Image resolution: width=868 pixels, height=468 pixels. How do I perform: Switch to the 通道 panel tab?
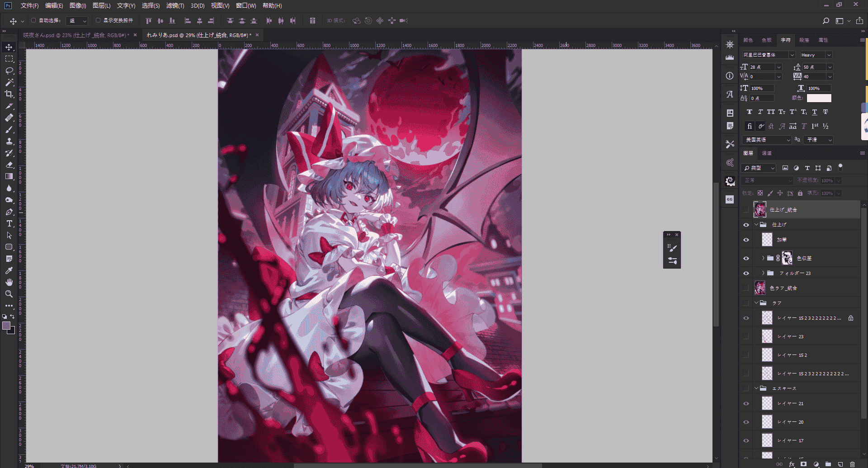click(x=767, y=153)
